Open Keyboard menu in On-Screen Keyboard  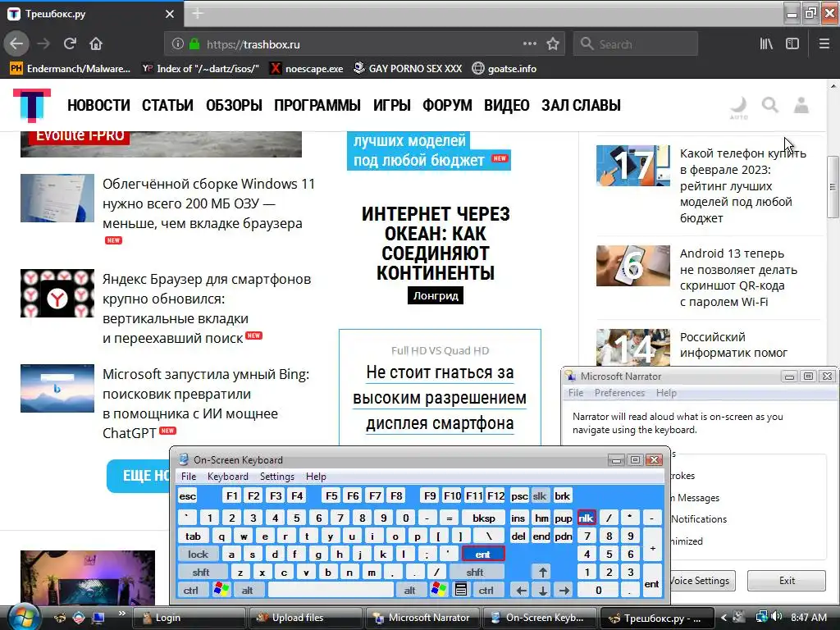(228, 477)
